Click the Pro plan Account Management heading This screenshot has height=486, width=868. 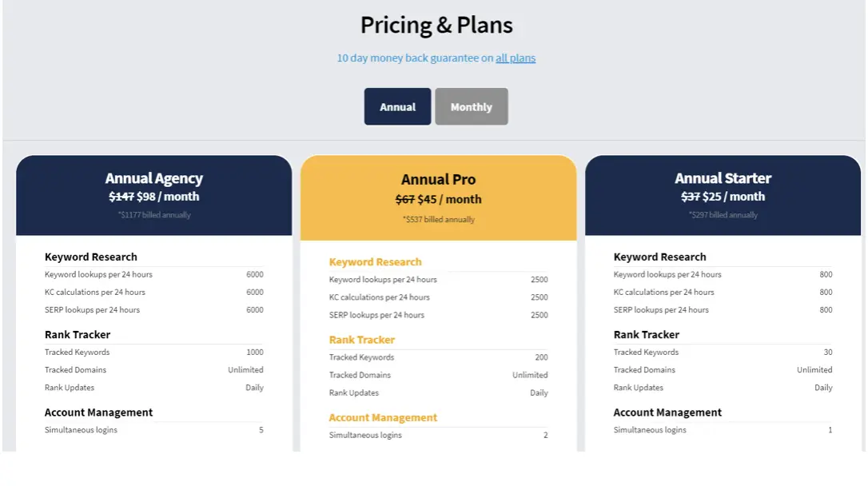click(x=383, y=417)
